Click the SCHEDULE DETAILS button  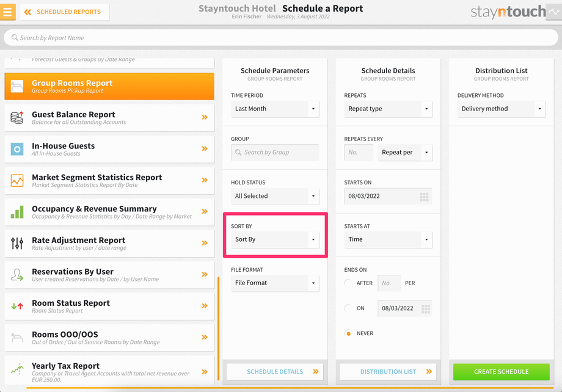pyautogui.click(x=275, y=372)
